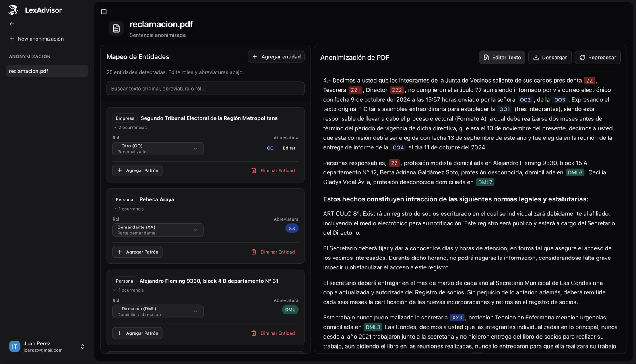The height and width of the screenshot is (364, 636).
Task: Click the DML7 address tag
Action: click(485, 182)
